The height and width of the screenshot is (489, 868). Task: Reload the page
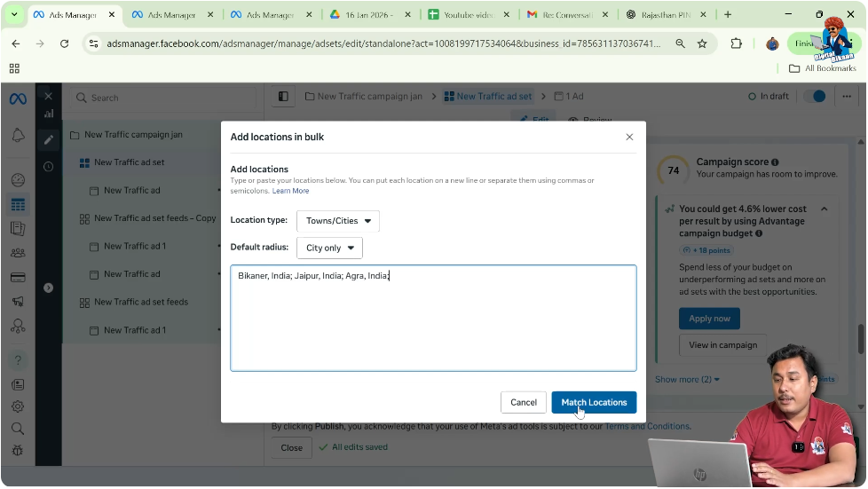click(x=64, y=43)
